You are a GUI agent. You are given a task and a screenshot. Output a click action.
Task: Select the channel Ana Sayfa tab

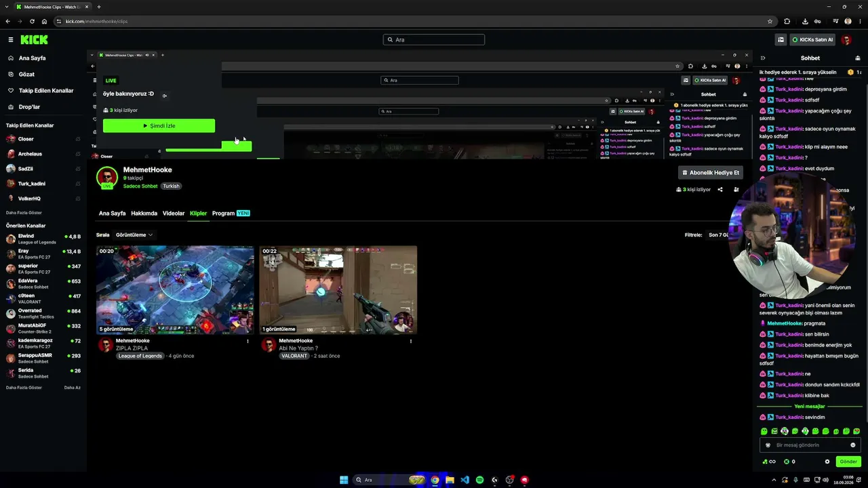(x=113, y=213)
